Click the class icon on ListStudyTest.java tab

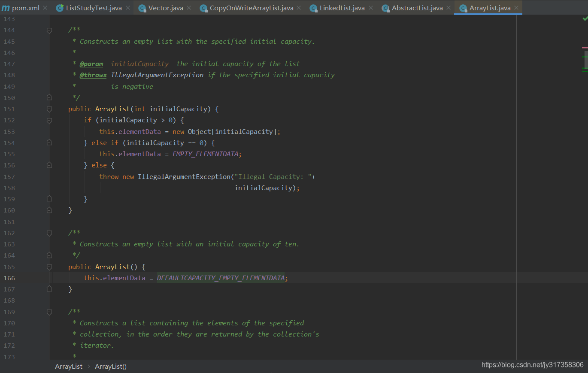(60, 8)
